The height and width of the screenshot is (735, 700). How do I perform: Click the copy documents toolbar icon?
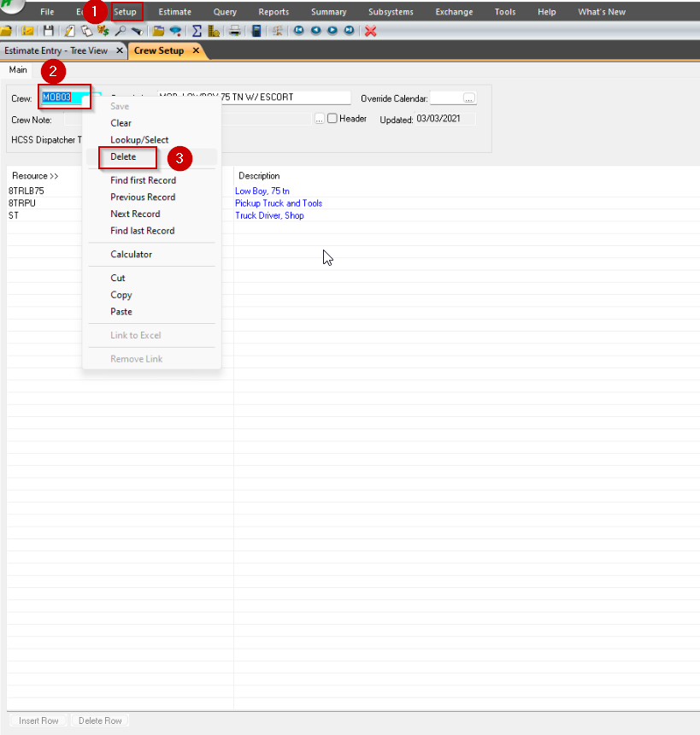tap(86, 31)
